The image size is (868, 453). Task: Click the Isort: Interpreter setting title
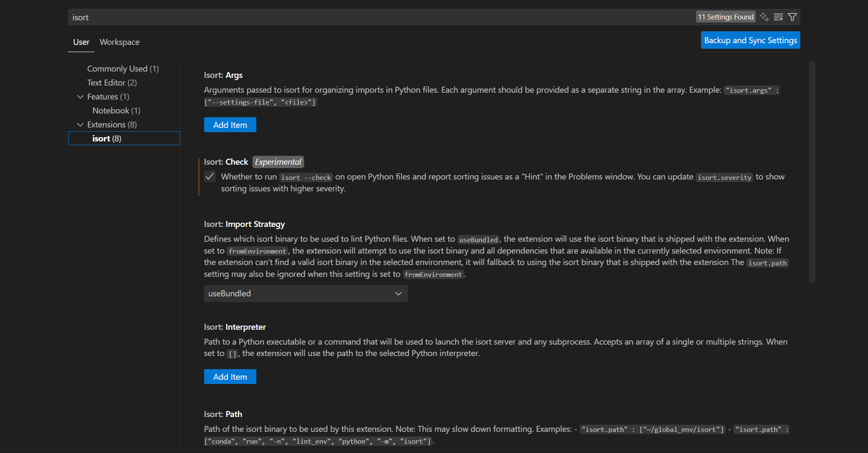[235, 327]
